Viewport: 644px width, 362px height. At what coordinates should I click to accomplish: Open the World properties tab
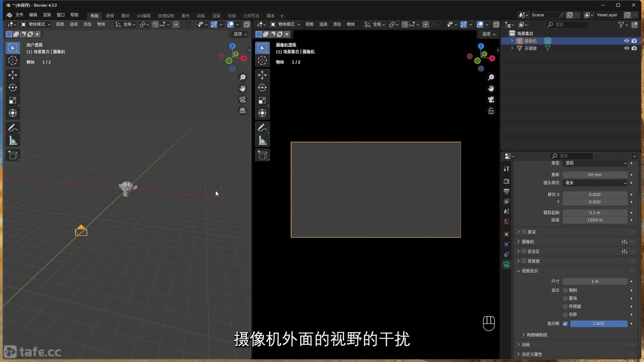(x=506, y=222)
